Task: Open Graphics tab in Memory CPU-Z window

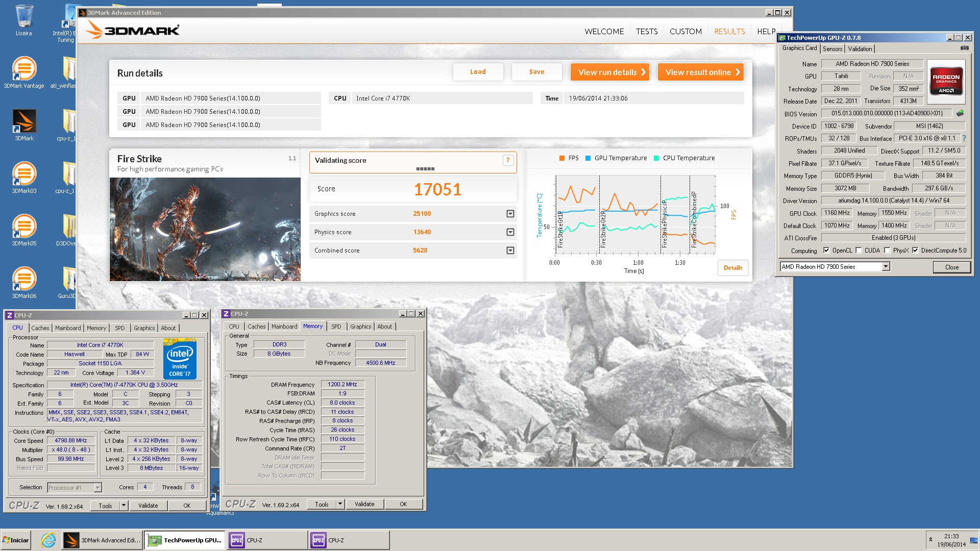Action: [x=360, y=327]
